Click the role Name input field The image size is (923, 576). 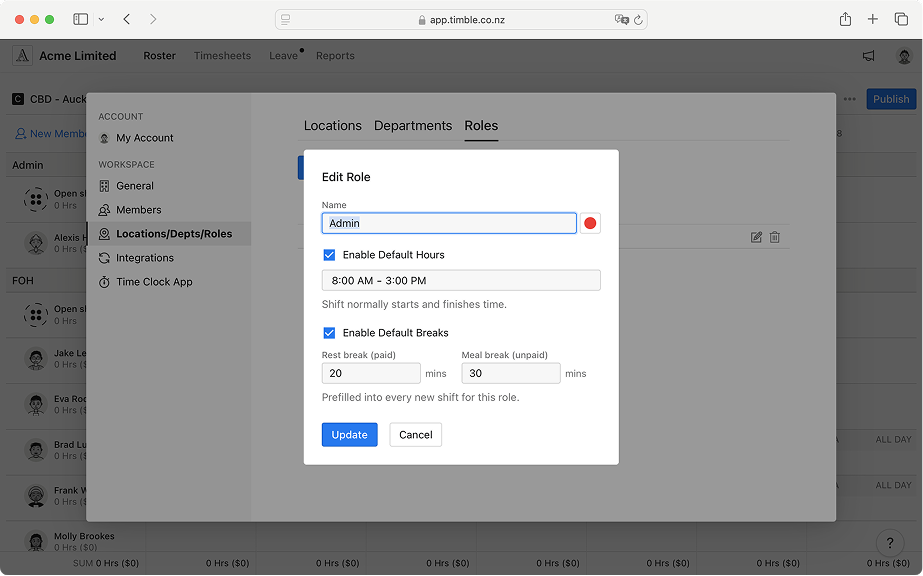tap(449, 223)
